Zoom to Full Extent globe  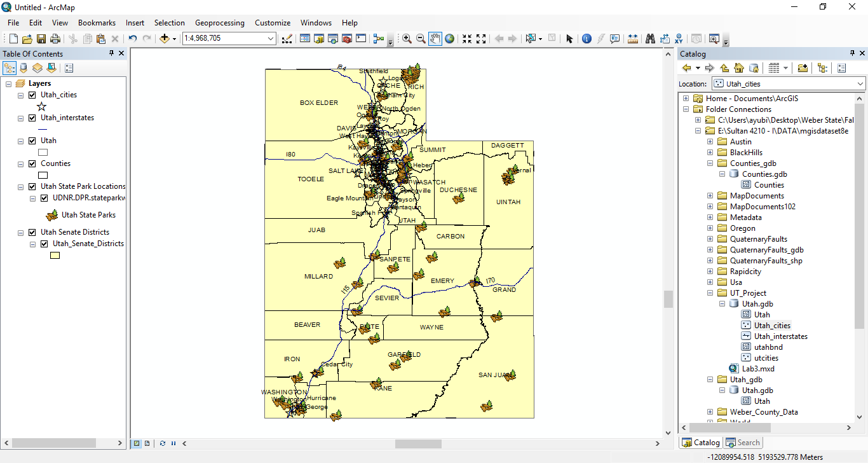[450, 39]
